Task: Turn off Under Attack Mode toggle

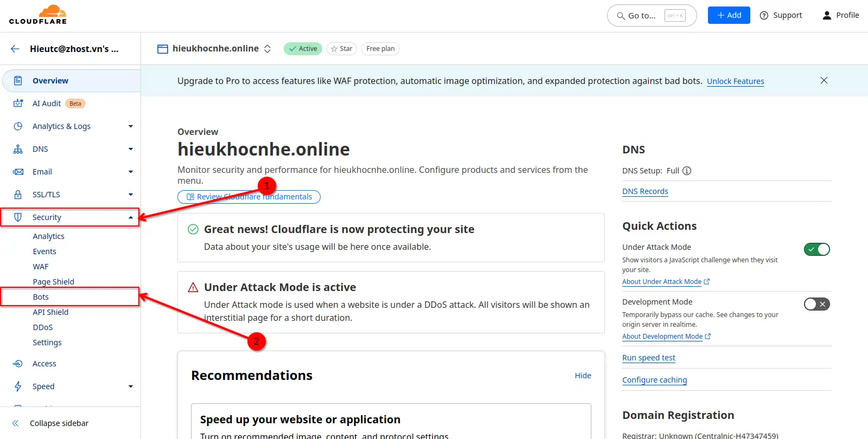Action: point(816,249)
